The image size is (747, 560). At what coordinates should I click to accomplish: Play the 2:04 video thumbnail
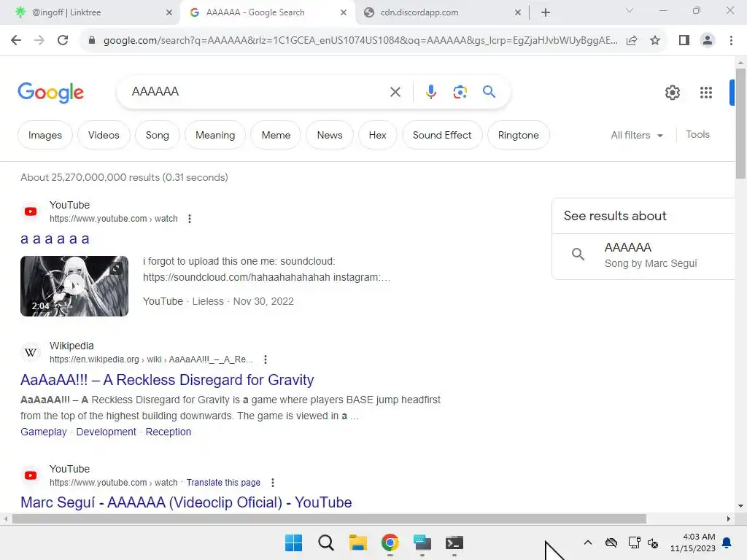click(x=74, y=286)
